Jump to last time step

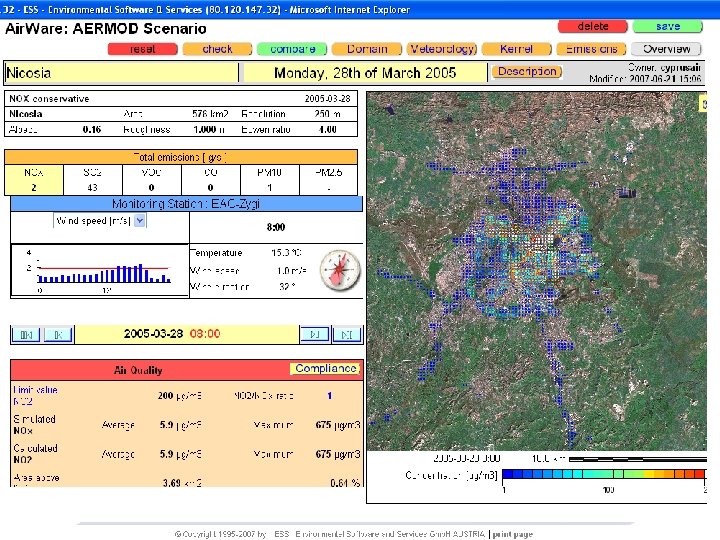pyautogui.click(x=347, y=335)
